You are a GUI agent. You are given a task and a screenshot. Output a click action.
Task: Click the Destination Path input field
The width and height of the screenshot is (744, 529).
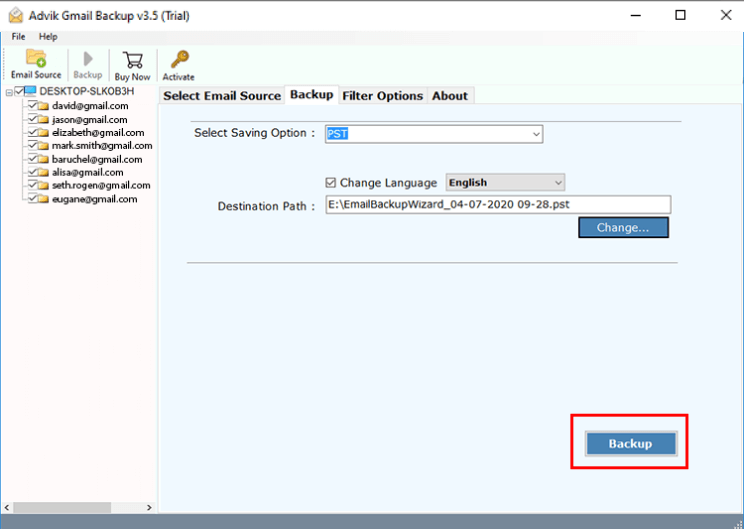498,204
